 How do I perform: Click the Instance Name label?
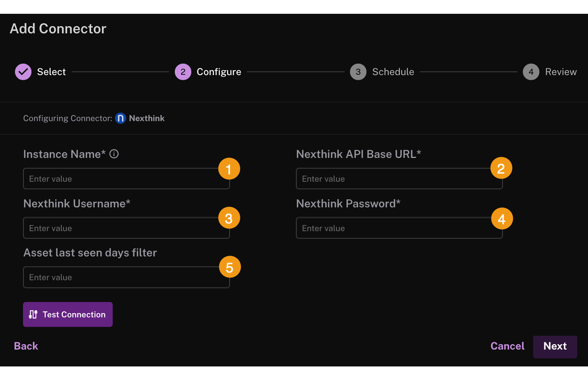[64, 154]
